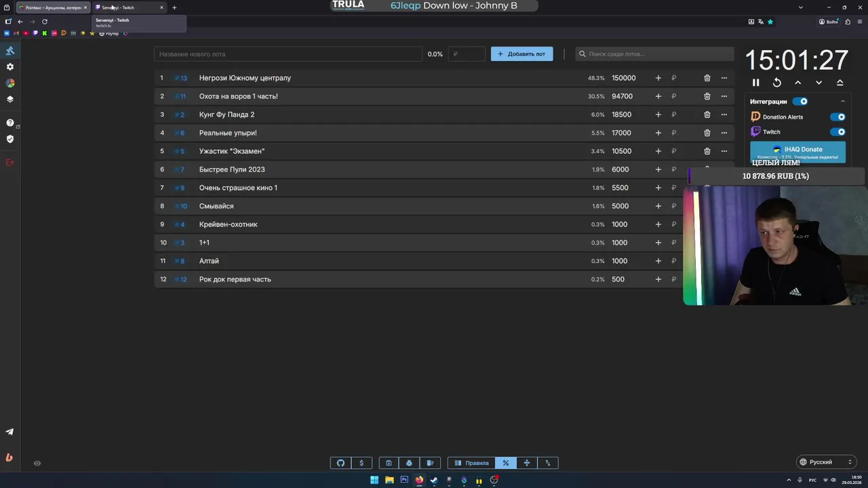Open browser tab list dropdown arrow

pos(801,7)
